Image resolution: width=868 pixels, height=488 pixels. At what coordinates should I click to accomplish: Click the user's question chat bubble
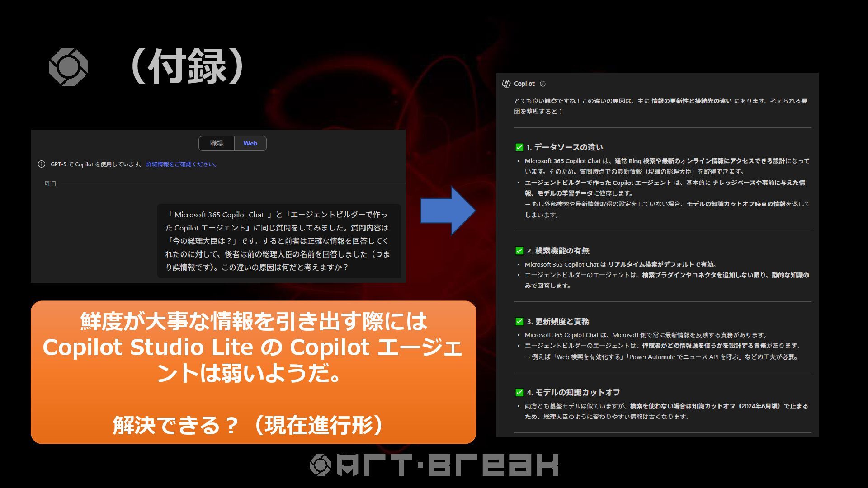coord(279,241)
